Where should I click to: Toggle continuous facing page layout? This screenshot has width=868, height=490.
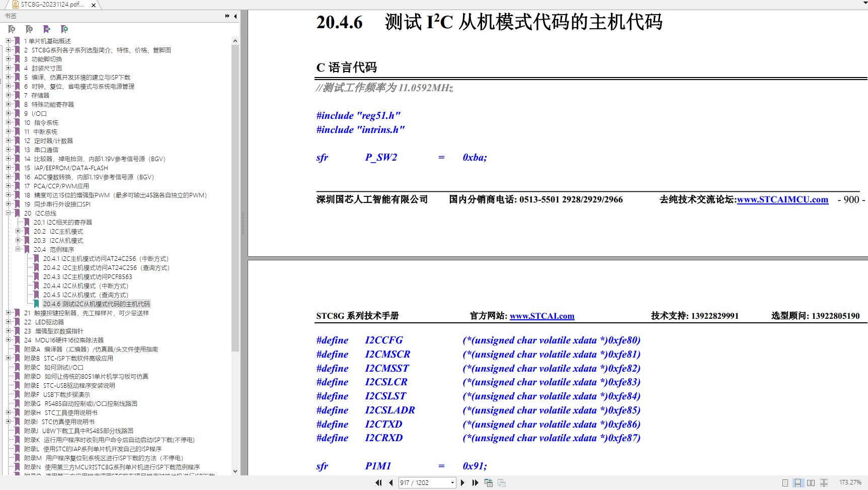(x=824, y=482)
